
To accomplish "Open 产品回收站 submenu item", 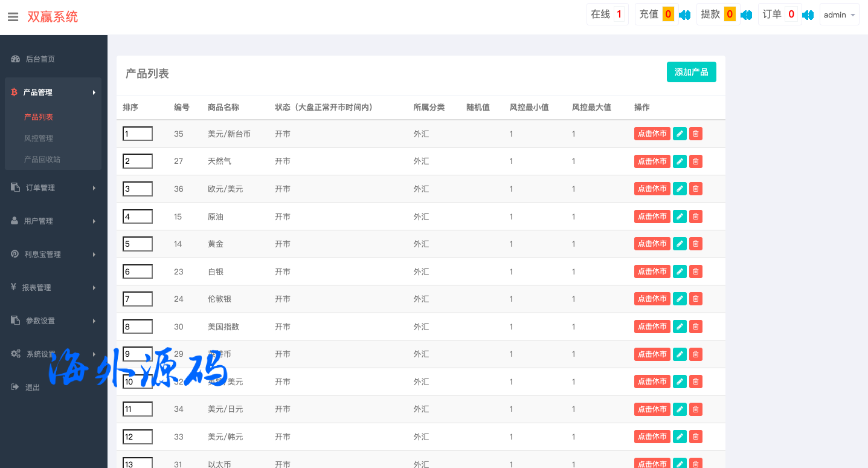I will coord(42,160).
